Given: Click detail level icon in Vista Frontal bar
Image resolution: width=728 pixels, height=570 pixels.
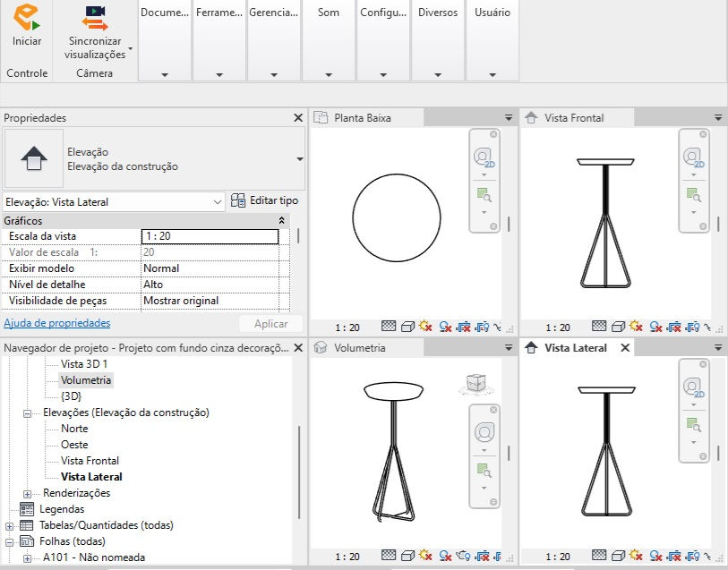Looking at the screenshot, I should (599, 326).
